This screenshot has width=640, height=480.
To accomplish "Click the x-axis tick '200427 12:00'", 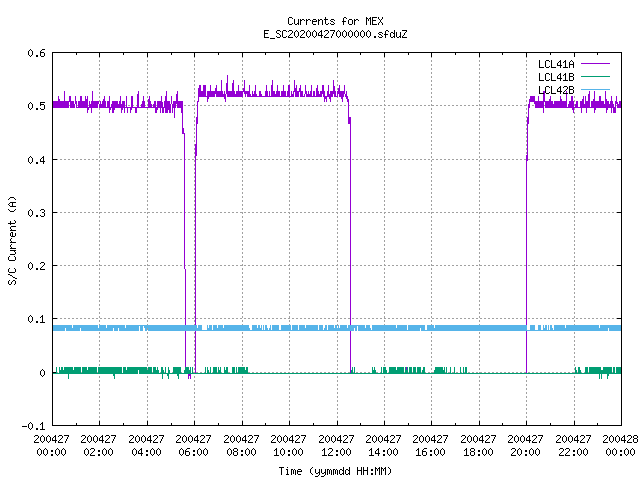I will (x=336, y=445).
